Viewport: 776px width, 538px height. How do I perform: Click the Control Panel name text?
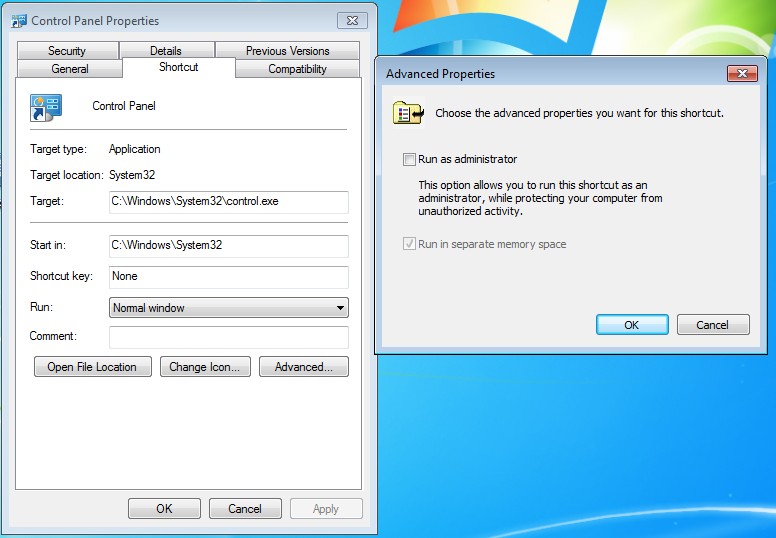tap(124, 106)
